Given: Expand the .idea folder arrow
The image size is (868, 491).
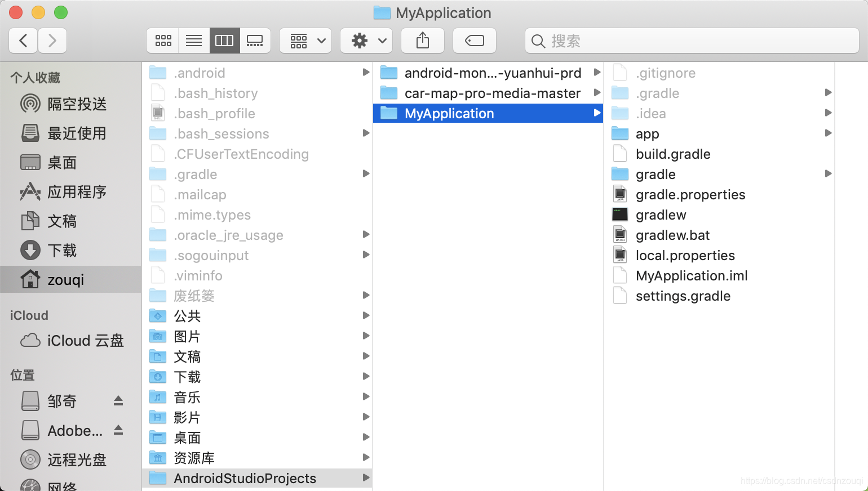Looking at the screenshot, I should (x=828, y=113).
